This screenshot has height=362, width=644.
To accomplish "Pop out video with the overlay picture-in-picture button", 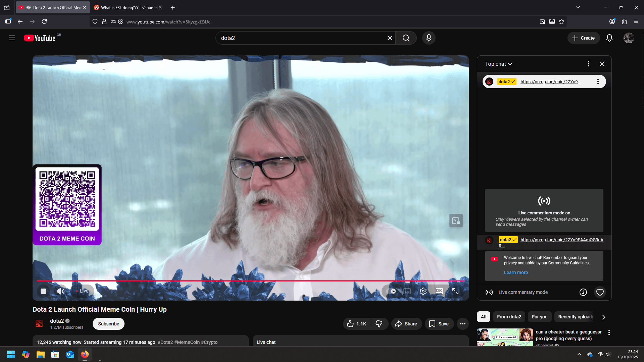I will pyautogui.click(x=456, y=220).
